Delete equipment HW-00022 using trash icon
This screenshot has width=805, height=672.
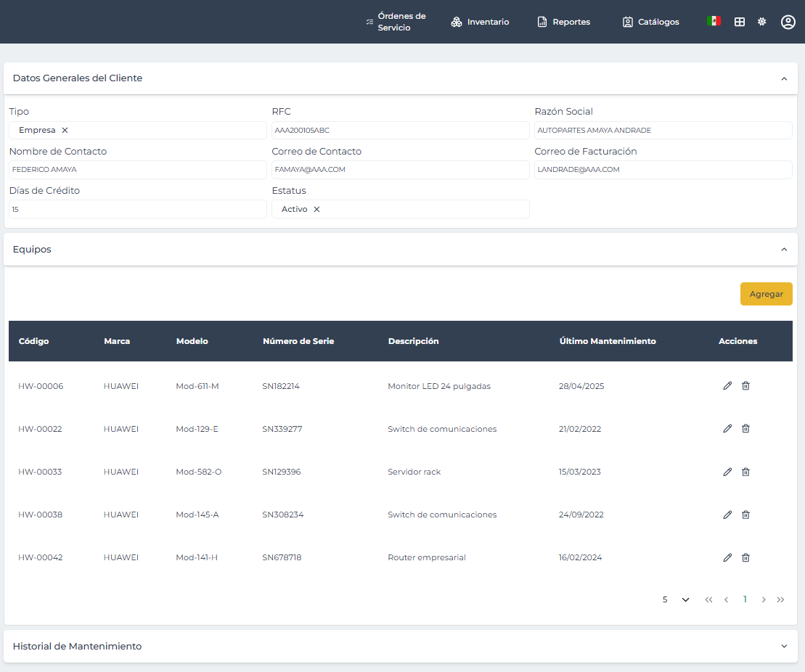point(745,429)
